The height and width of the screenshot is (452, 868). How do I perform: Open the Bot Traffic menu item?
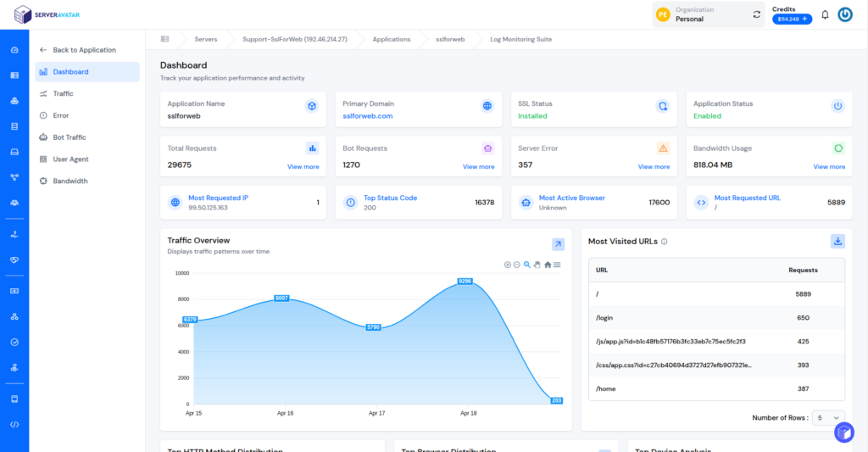click(x=87, y=137)
